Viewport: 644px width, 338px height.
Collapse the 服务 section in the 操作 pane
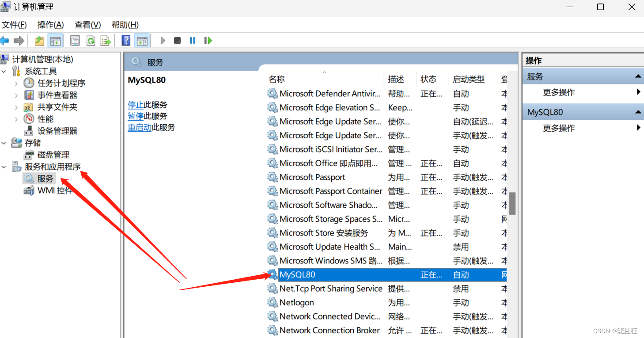coord(638,76)
